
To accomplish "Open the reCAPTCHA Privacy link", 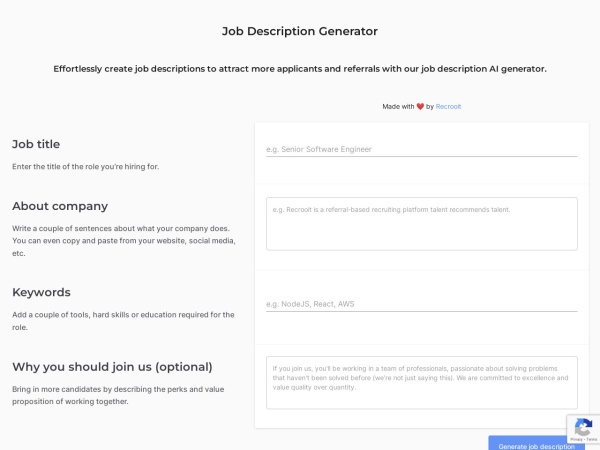I will [577, 441].
